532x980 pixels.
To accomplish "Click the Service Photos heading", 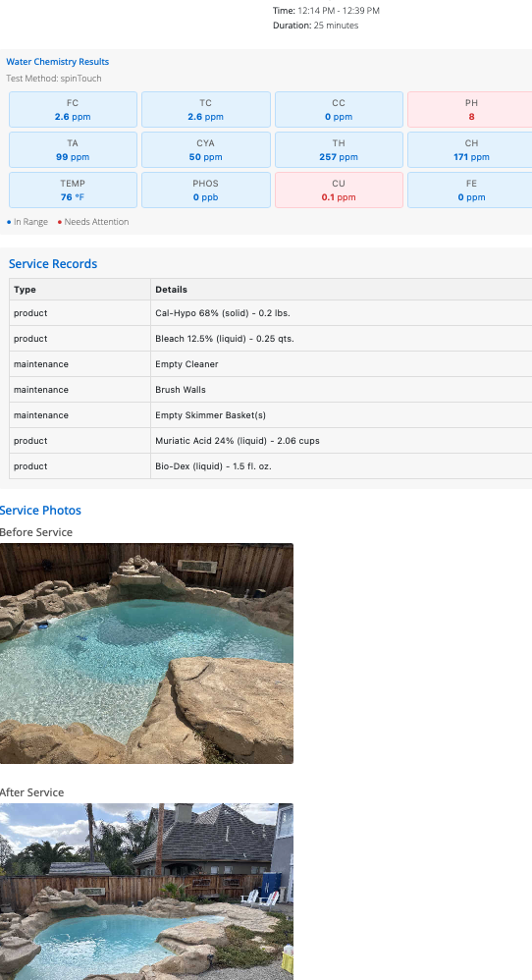I will pyautogui.click(x=40, y=510).
